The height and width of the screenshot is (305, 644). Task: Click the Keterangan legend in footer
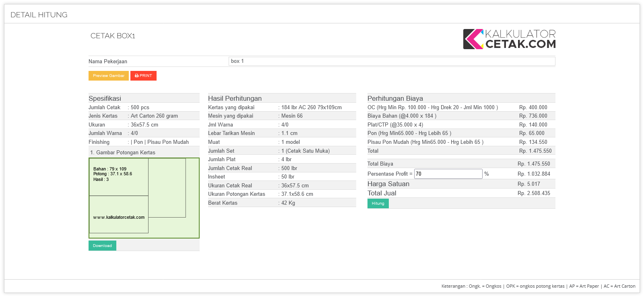pyautogui.click(x=538, y=286)
